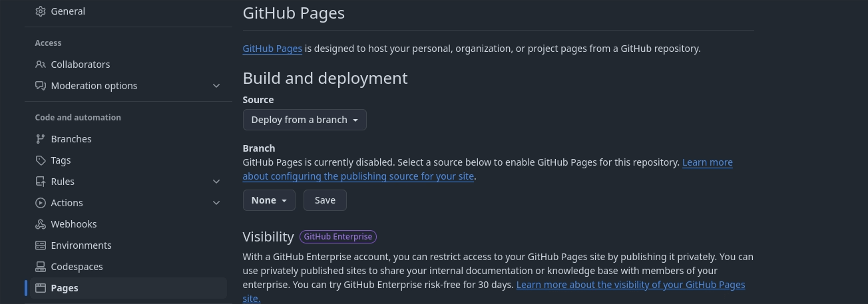This screenshot has width=868, height=304.
Task: Click the Visibility heading
Action: click(x=268, y=237)
